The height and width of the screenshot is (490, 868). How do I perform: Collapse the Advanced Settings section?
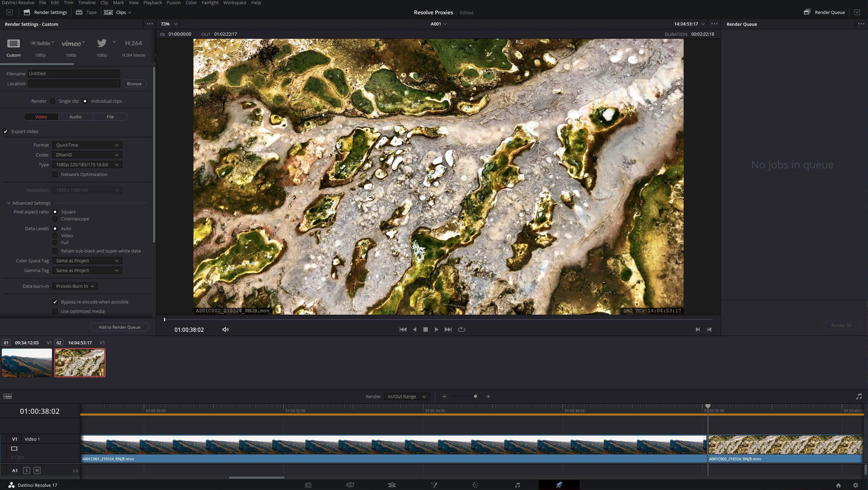(9, 203)
